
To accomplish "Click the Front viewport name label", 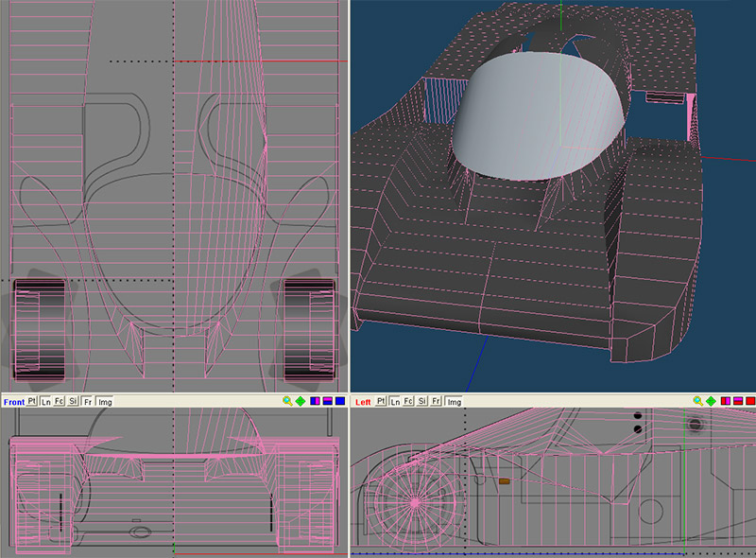I will (13, 402).
